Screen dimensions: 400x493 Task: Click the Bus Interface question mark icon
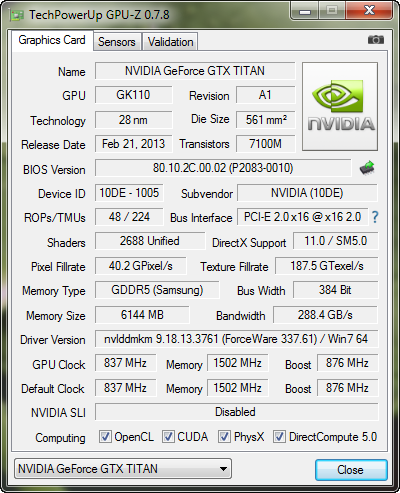(x=375, y=217)
